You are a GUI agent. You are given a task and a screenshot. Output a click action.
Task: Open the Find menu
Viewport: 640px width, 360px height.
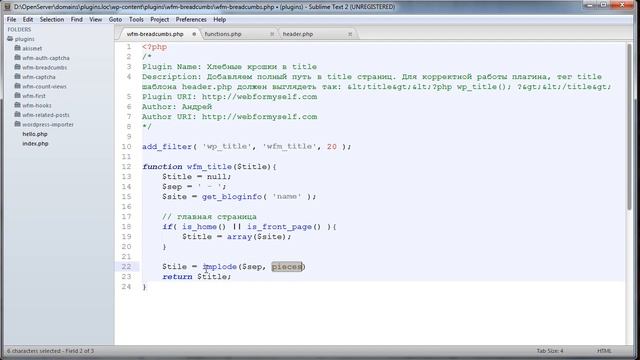pos(77,20)
